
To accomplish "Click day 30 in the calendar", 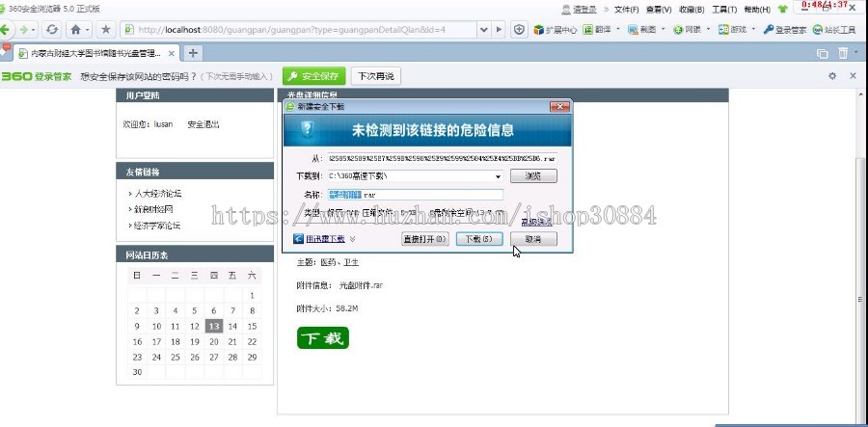I will pos(137,372).
